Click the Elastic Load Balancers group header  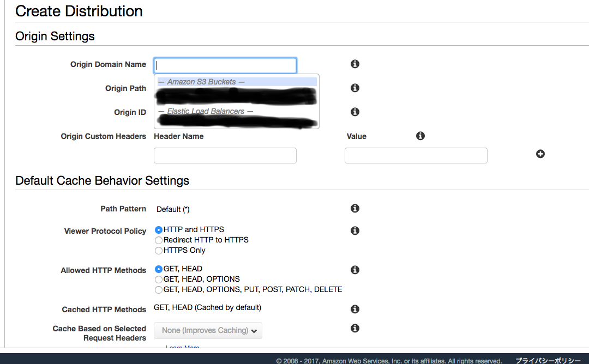tap(206, 112)
